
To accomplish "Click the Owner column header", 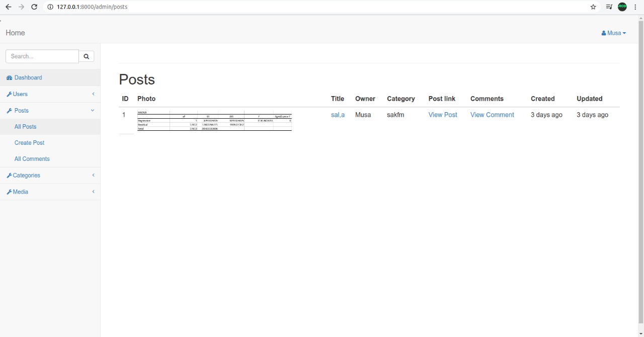I will (365, 99).
